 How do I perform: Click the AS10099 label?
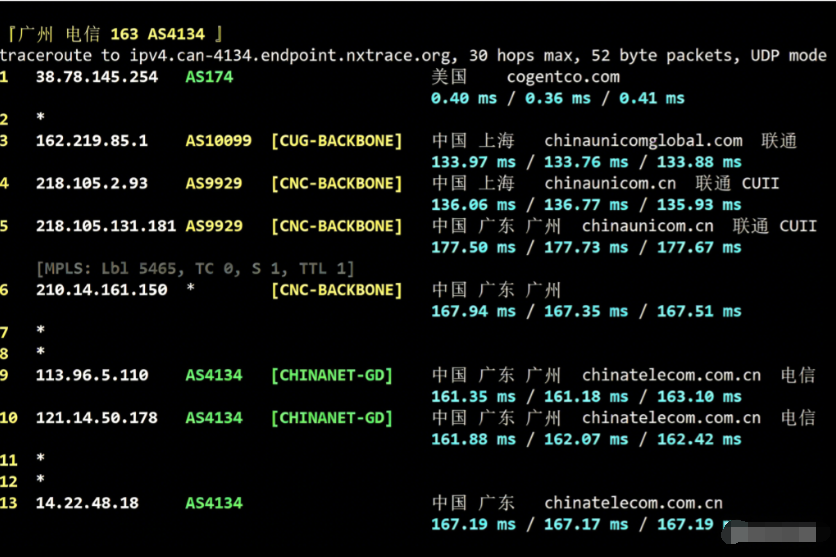pos(219,141)
